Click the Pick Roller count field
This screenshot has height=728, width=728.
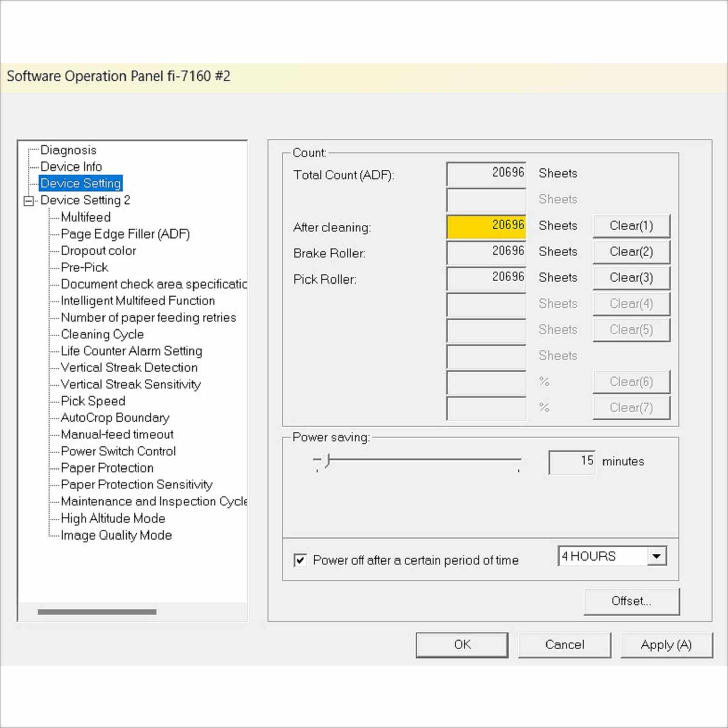(486, 278)
